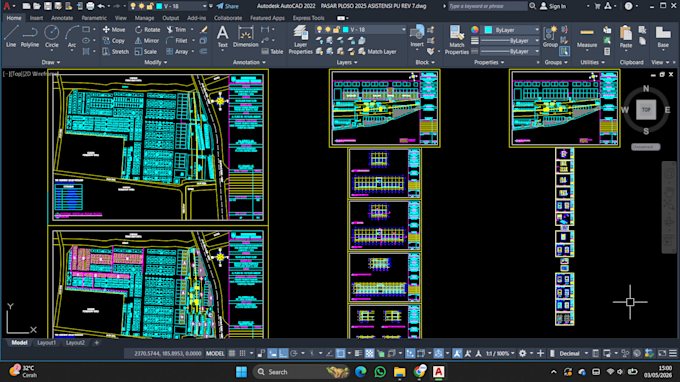Click Sign In

tap(553, 6)
